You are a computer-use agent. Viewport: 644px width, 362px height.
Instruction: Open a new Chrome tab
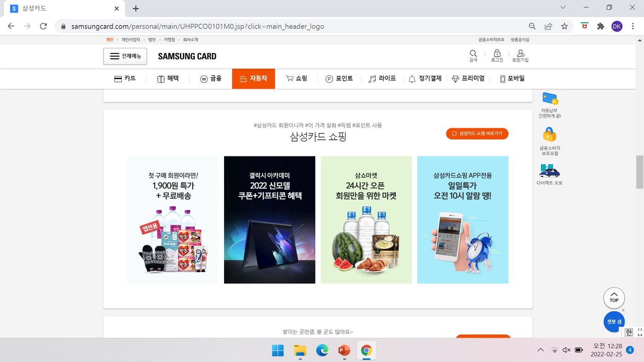[136, 8]
